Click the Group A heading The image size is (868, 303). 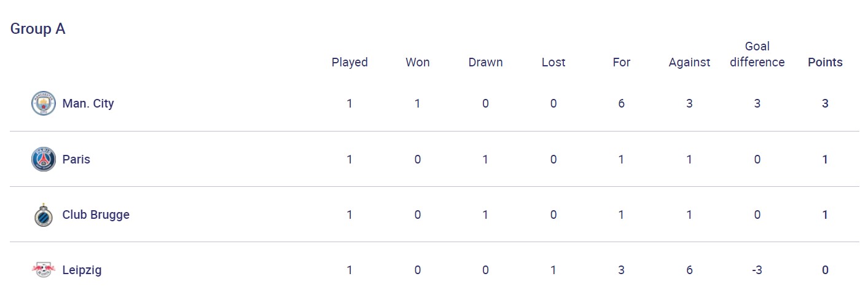point(37,29)
